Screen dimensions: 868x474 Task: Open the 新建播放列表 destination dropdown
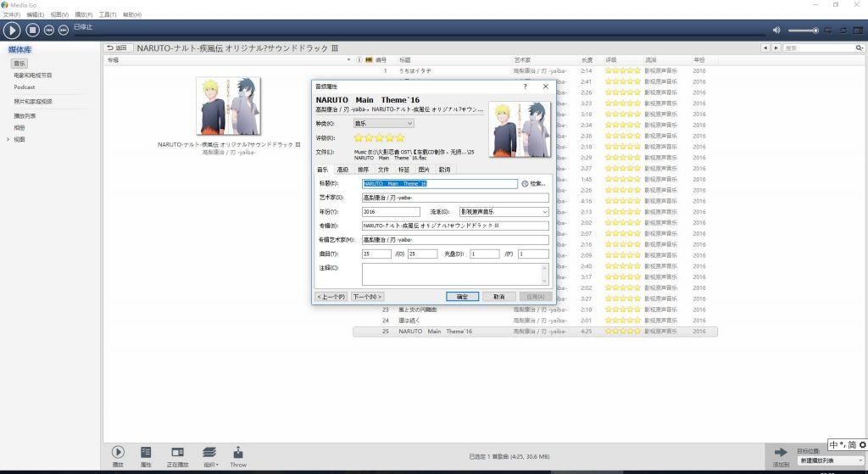coord(831,460)
